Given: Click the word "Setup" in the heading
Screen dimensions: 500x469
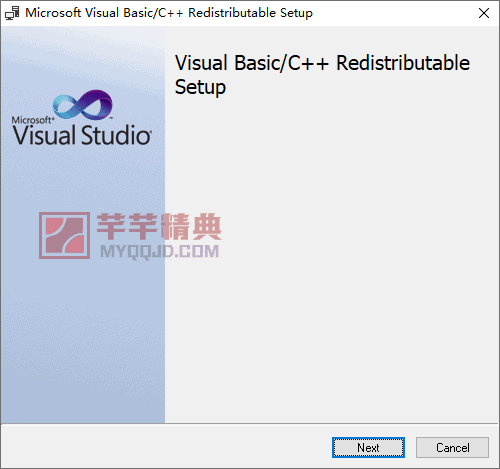Looking at the screenshot, I should click(200, 87).
